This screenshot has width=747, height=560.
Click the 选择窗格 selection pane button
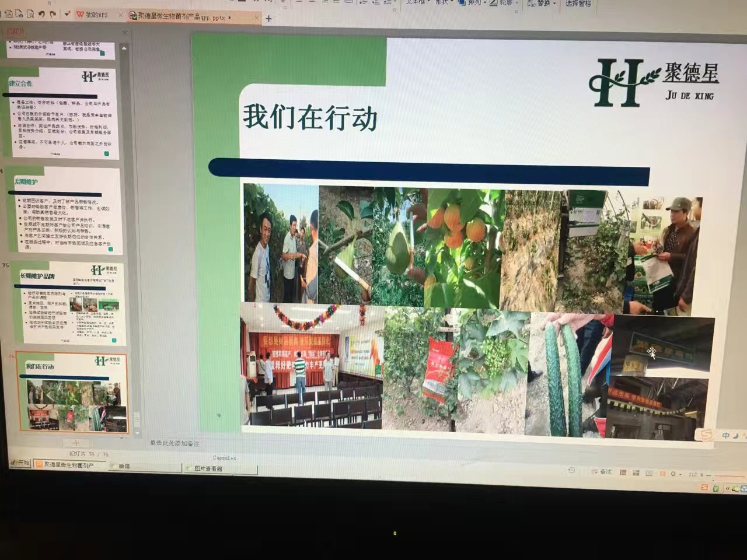pos(578,3)
